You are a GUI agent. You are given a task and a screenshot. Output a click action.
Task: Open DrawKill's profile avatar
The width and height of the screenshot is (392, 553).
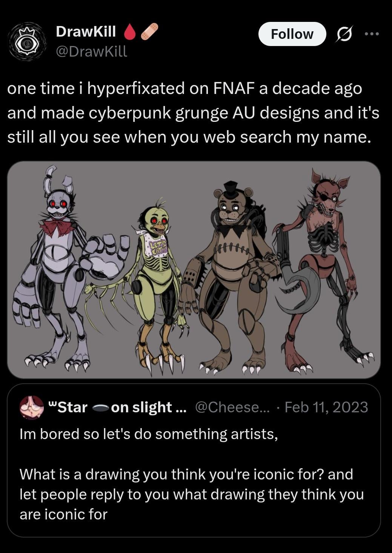(x=27, y=41)
